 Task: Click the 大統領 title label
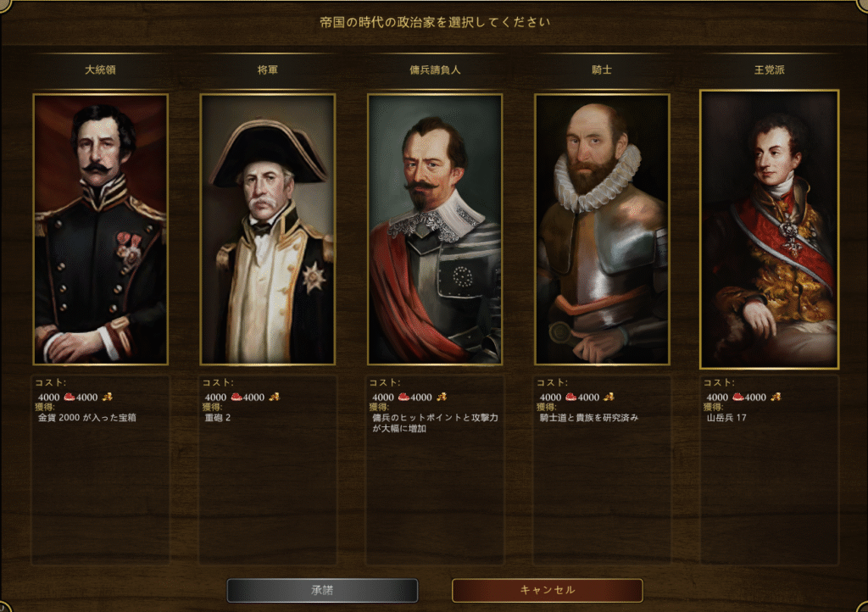(100, 70)
